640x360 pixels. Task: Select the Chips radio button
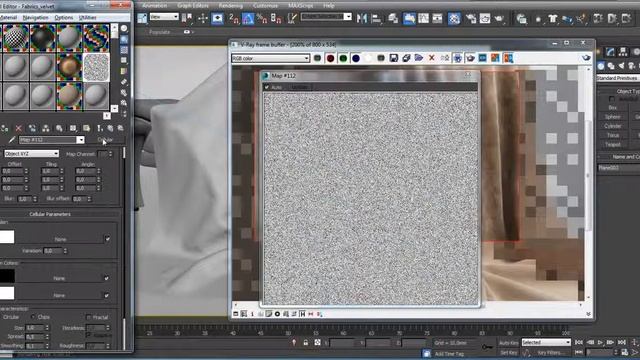click(33, 317)
